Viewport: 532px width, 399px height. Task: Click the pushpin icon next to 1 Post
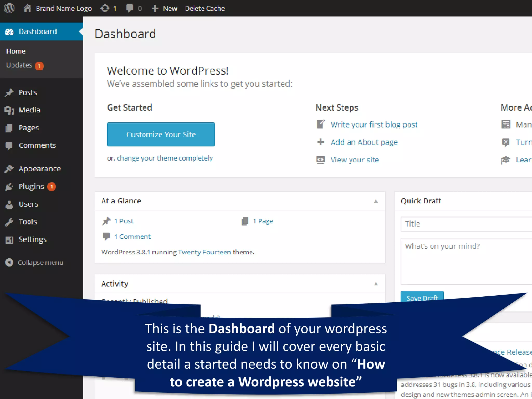(x=106, y=221)
